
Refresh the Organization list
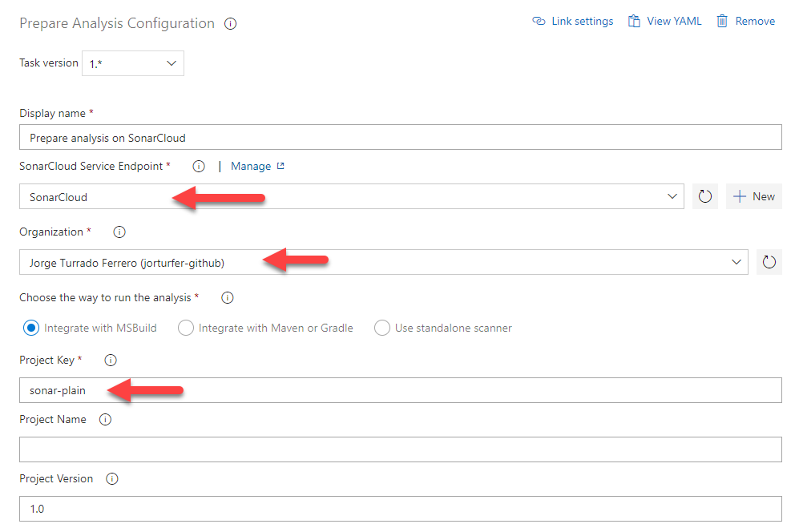[769, 262]
